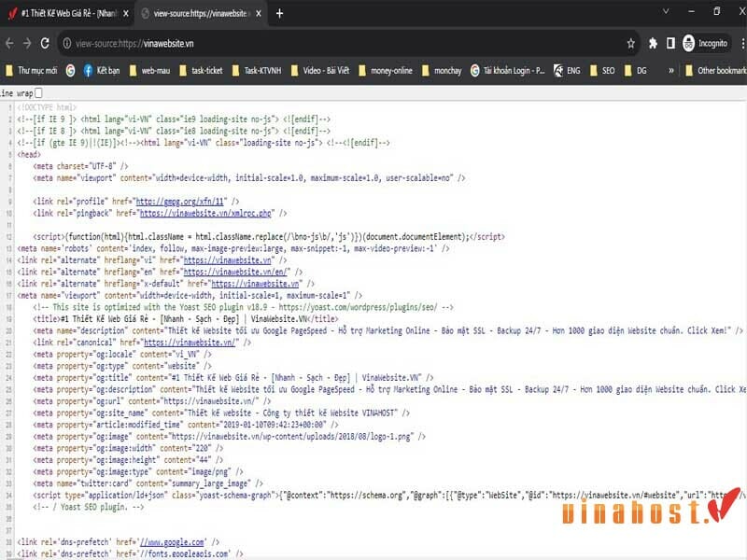Click the meta name='robots' source line
This screenshot has width=747, height=560.
tap(233, 248)
